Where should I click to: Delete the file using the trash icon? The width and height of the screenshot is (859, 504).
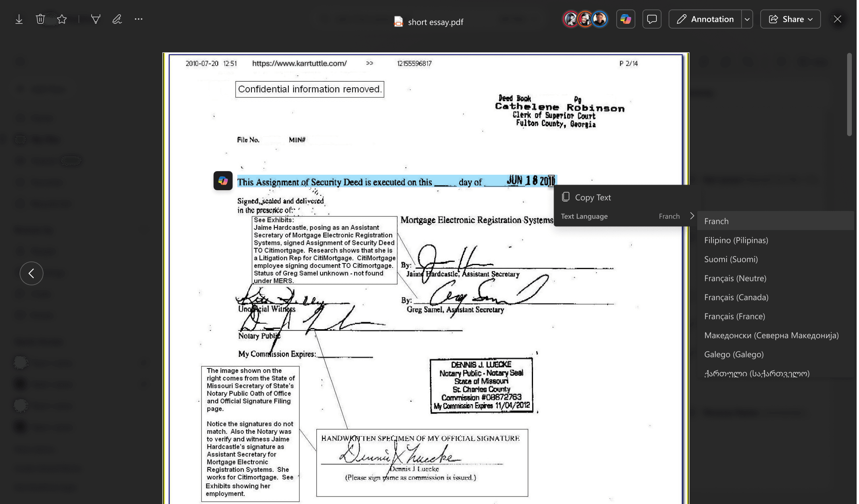[40, 19]
